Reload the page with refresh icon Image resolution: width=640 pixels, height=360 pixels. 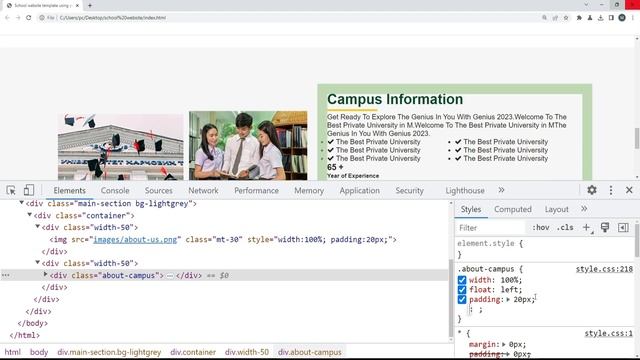tap(29, 18)
